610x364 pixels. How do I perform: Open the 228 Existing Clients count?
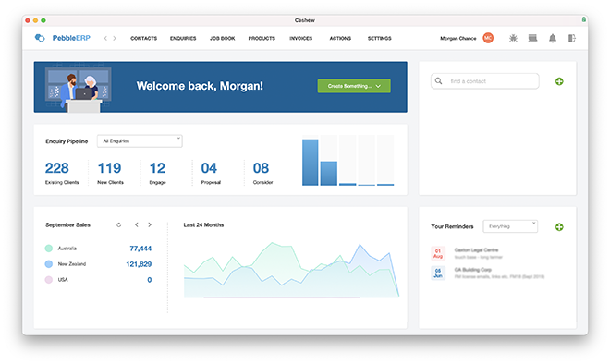[56, 168]
